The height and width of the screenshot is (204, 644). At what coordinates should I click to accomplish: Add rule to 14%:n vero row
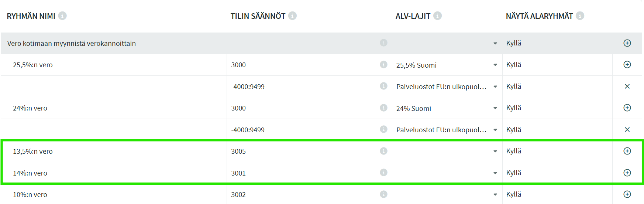pos(627,173)
